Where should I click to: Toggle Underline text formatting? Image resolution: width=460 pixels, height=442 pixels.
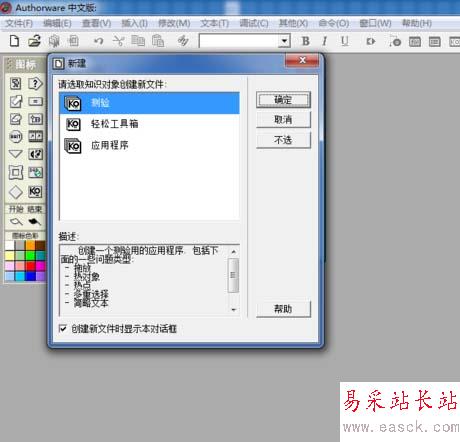coord(344,41)
